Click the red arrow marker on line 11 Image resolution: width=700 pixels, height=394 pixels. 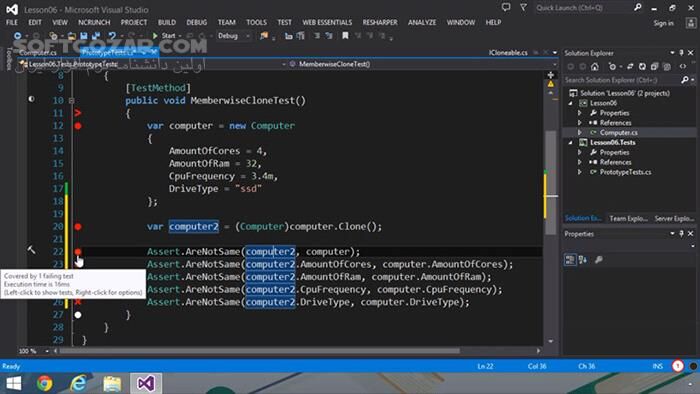pos(78,113)
